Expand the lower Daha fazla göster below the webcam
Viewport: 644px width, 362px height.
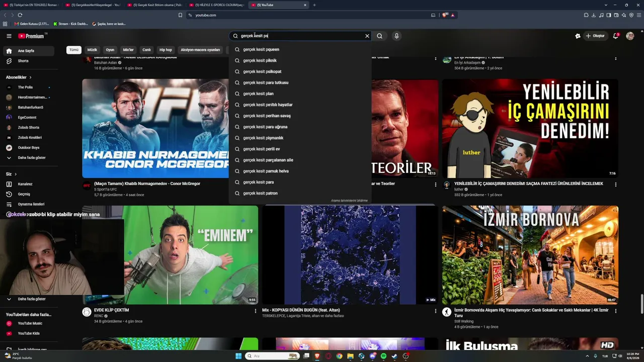[29, 299]
